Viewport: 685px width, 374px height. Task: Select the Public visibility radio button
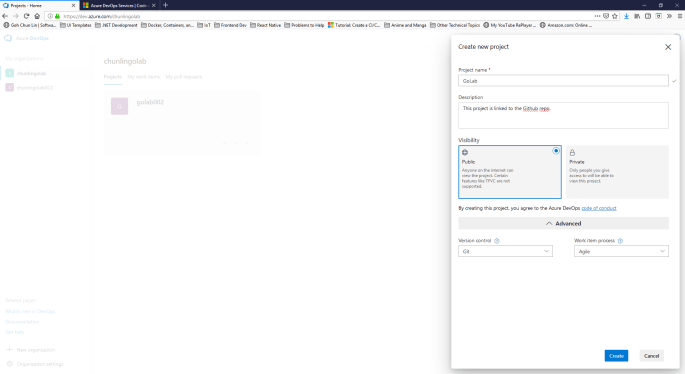(x=556, y=151)
